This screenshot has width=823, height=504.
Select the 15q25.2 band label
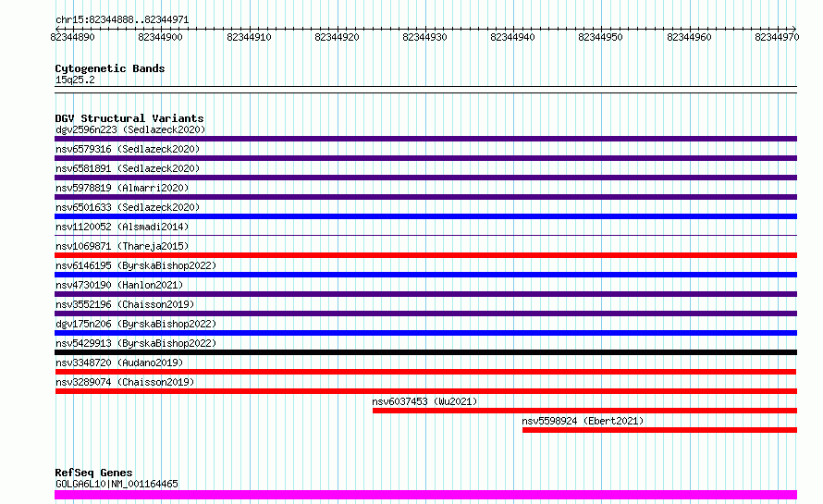75,80
